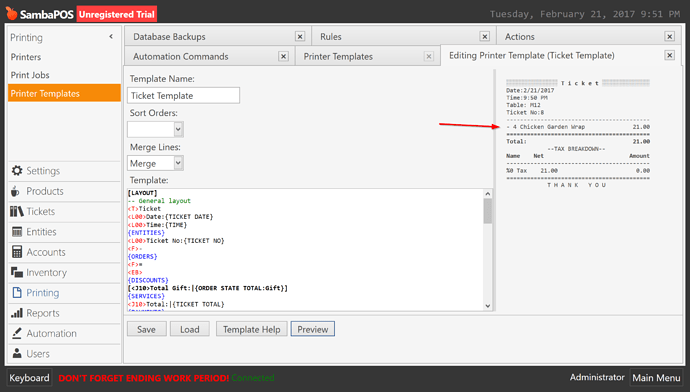The image size is (690, 392).
Task: Click the '-- General layout' comment line
Action: point(159,201)
